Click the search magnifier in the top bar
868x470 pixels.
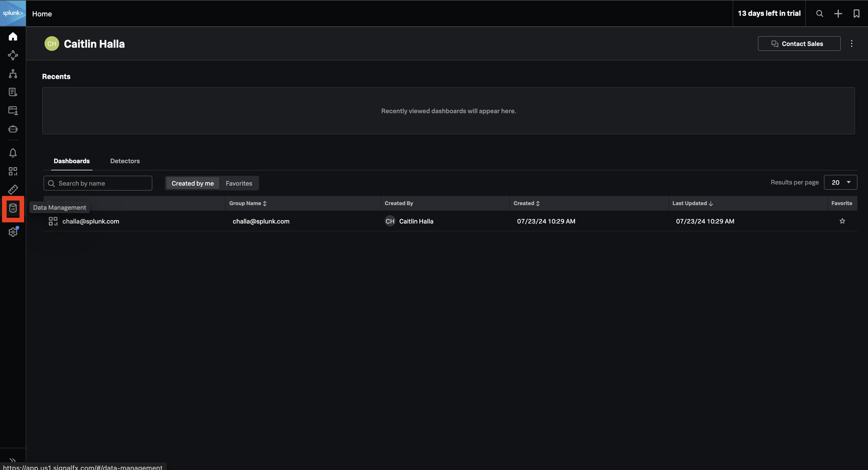click(819, 14)
